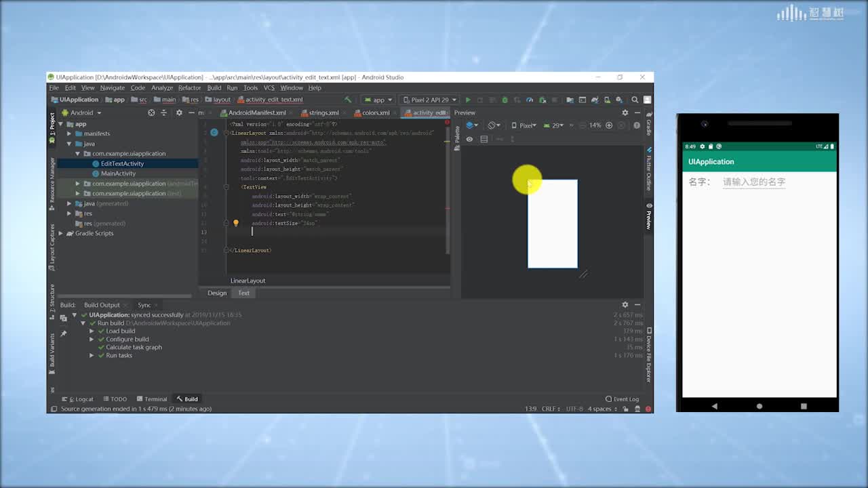
Task: Click the red error indicator atop editor
Action: pos(447,123)
